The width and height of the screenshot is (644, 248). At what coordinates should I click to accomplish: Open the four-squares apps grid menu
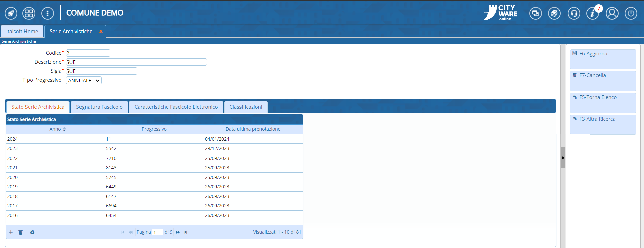pyautogui.click(x=29, y=13)
